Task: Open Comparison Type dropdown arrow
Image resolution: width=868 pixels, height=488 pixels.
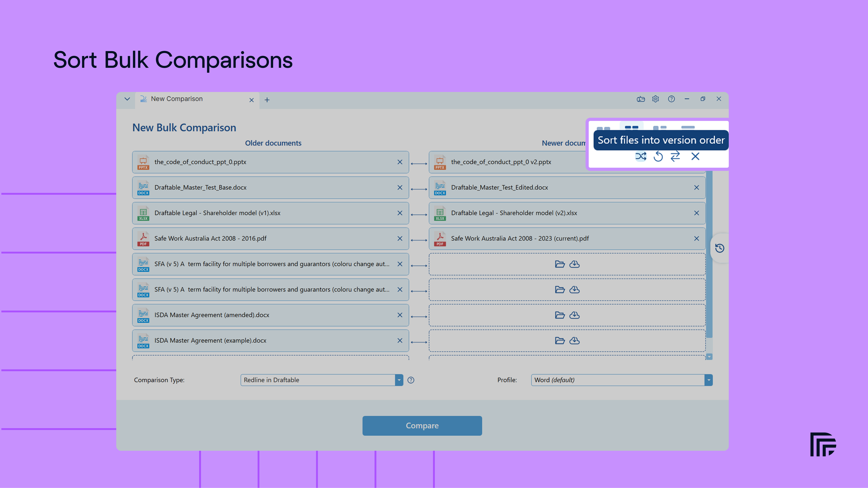Action: 399,380
